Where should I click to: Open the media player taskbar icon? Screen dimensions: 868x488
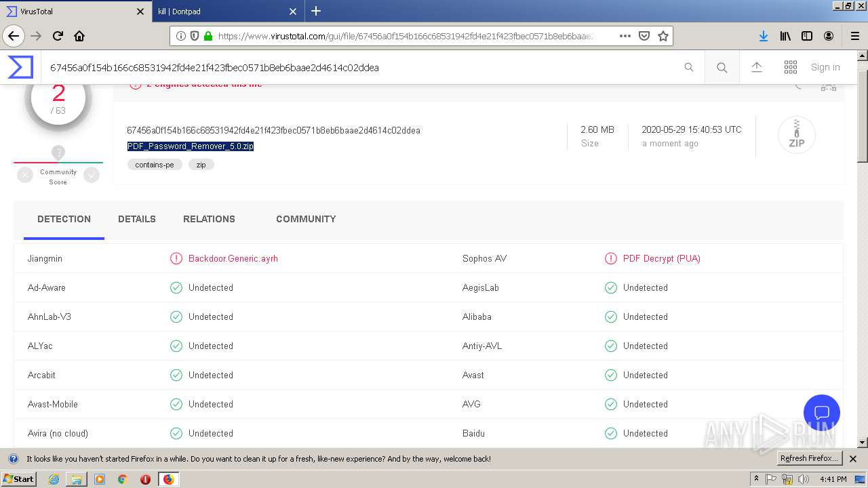100,479
